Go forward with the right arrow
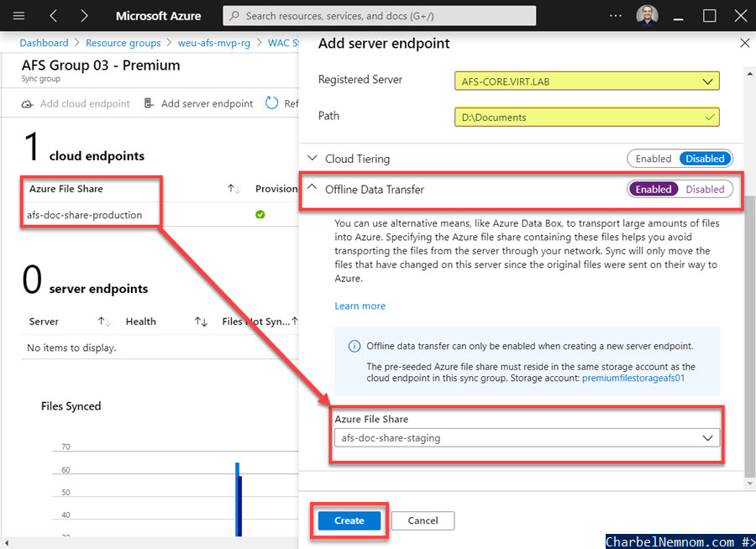Screen dimensions: 756x549 (84, 16)
